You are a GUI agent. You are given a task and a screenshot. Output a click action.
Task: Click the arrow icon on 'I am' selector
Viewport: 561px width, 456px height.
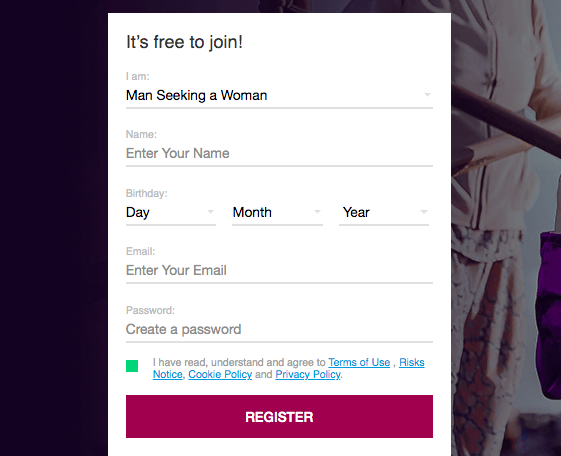click(x=427, y=95)
